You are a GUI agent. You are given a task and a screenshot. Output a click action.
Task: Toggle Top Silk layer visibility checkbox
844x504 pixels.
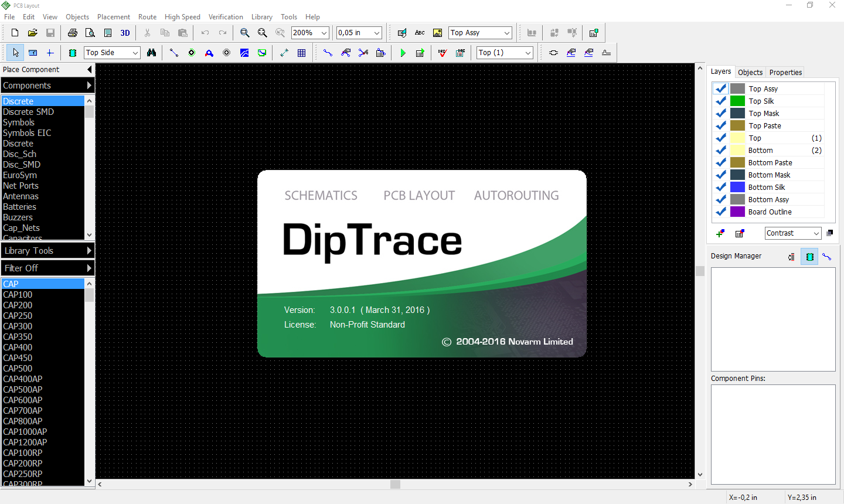[x=721, y=101]
